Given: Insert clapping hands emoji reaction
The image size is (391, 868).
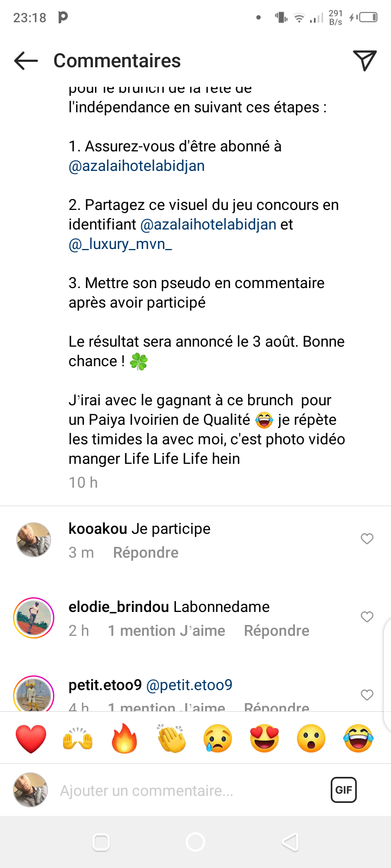Looking at the screenshot, I should coord(171,738).
